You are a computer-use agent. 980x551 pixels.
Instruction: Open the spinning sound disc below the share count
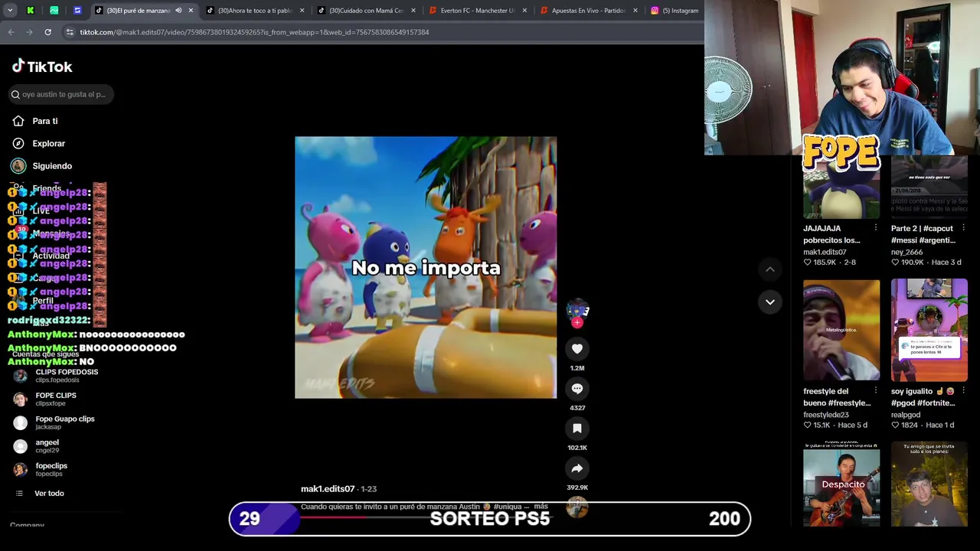[x=577, y=506]
